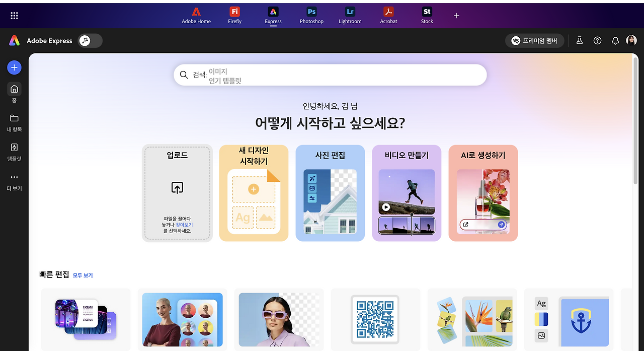Image resolution: width=644 pixels, height=351 pixels.
Task: Open the QR code generator thumbnail
Action: 375,319
